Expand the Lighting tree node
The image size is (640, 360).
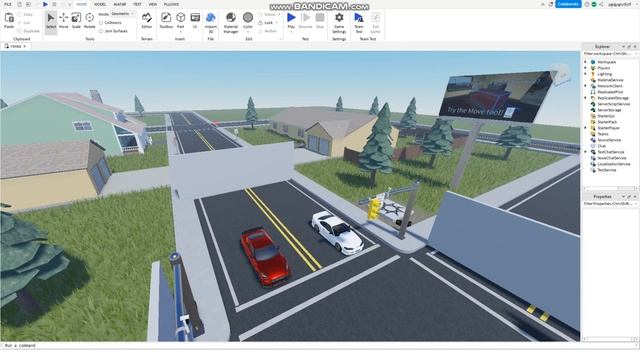pyautogui.click(x=585, y=74)
